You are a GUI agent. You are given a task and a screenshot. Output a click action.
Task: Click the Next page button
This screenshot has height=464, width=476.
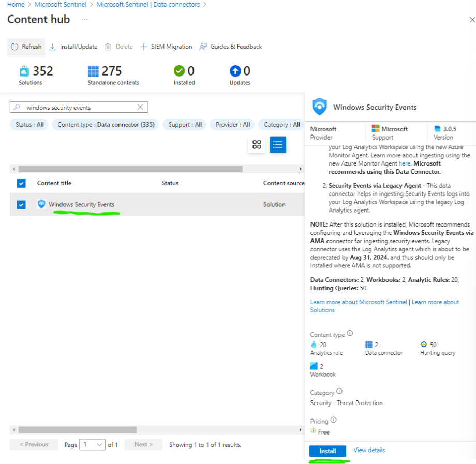pyautogui.click(x=143, y=444)
